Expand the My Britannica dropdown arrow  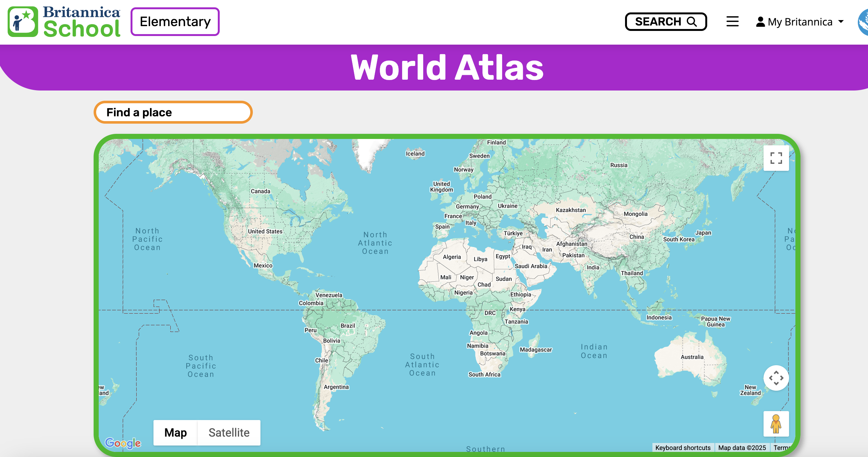841,22
